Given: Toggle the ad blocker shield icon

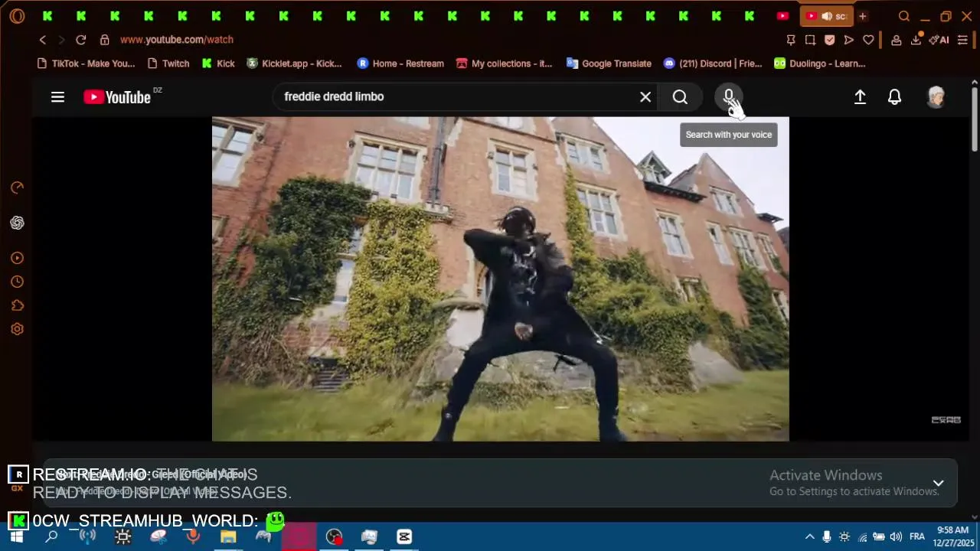Looking at the screenshot, I should (829, 40).
